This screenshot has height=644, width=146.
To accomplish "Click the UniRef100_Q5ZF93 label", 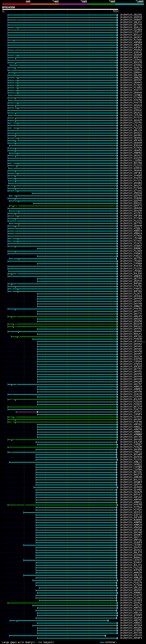I will [x=131, y=281].
